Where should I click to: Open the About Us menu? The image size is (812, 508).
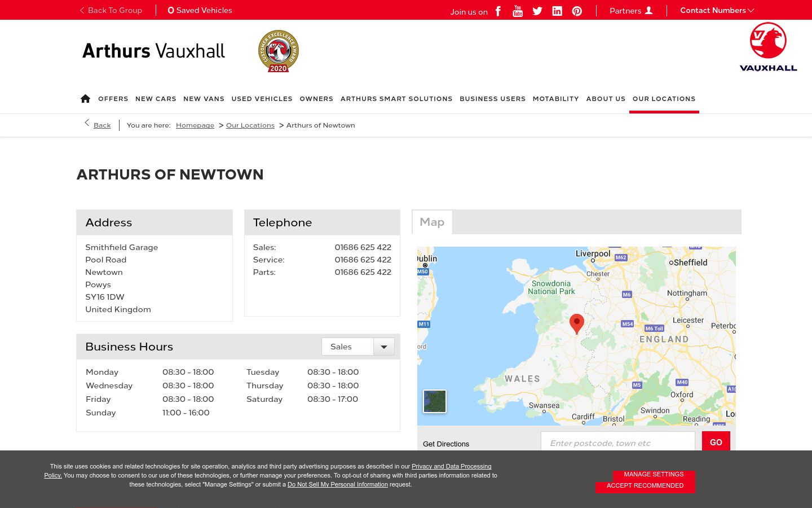click(606, 99)
